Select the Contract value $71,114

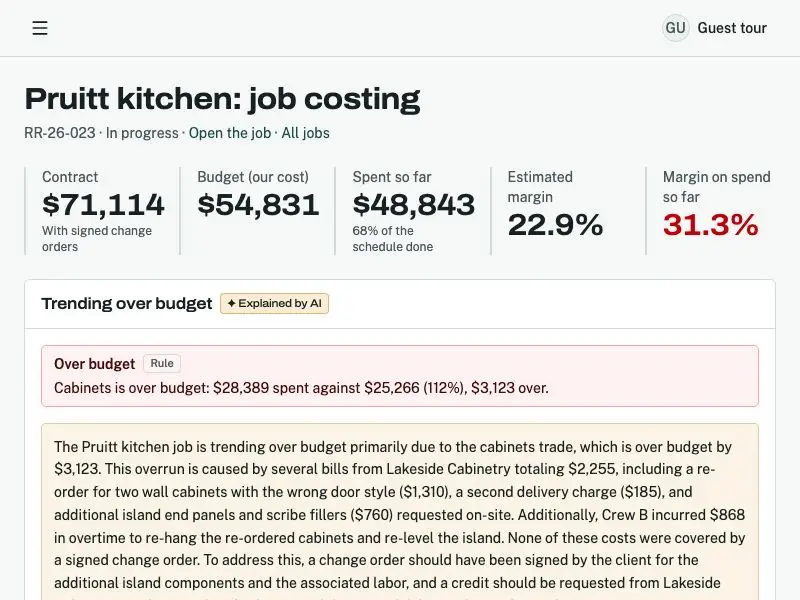103,205
